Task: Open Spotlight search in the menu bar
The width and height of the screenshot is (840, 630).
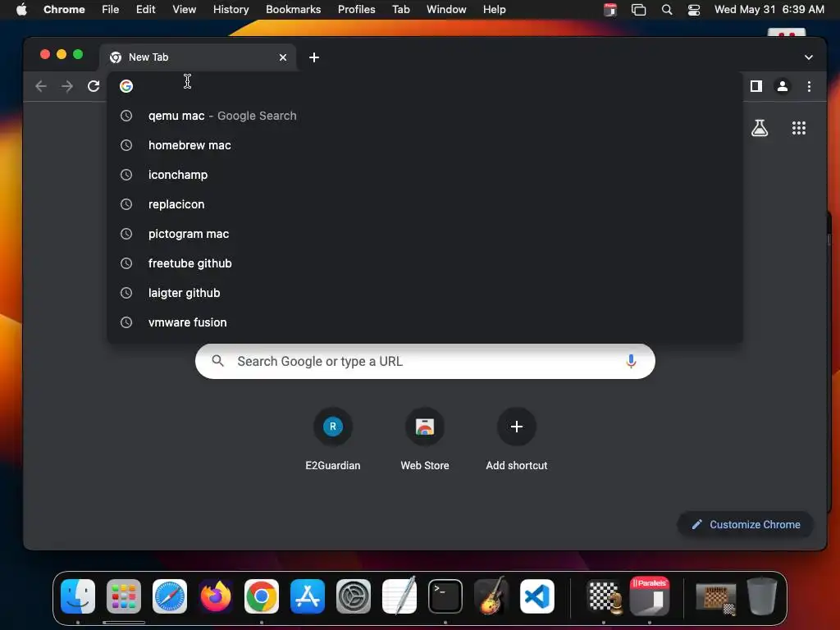Action: click(x=667, y=10)
